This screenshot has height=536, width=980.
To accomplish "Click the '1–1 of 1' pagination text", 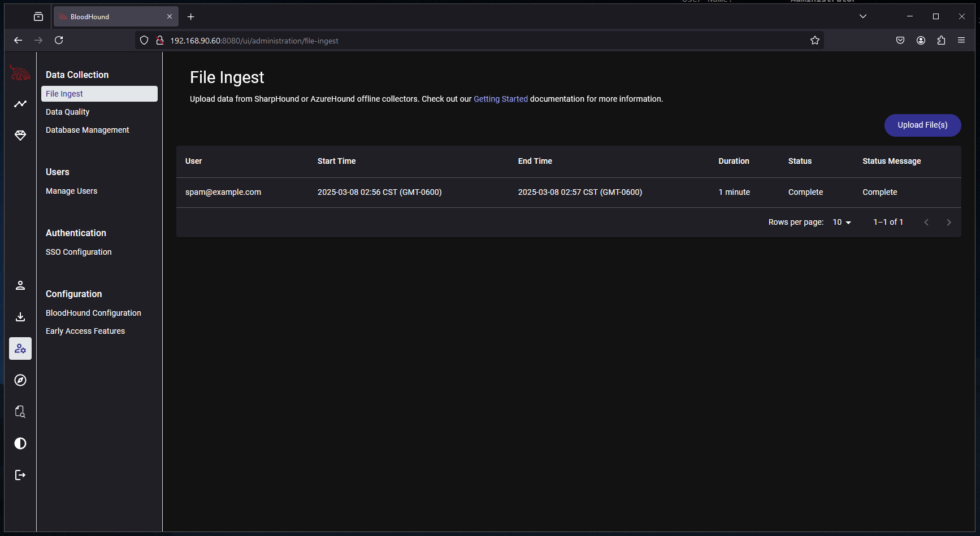I will tap(888, 222).
